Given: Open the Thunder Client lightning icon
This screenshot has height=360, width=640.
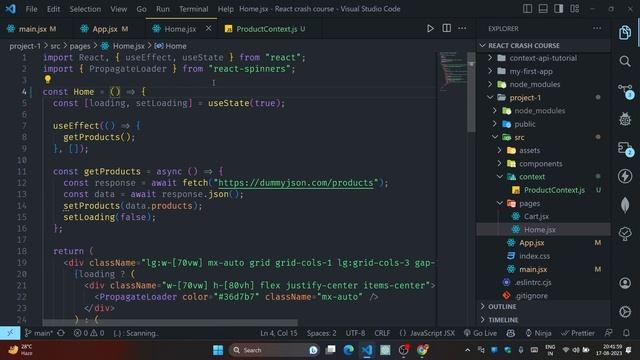Looking at the screenshot, I should tap(625, 176).
